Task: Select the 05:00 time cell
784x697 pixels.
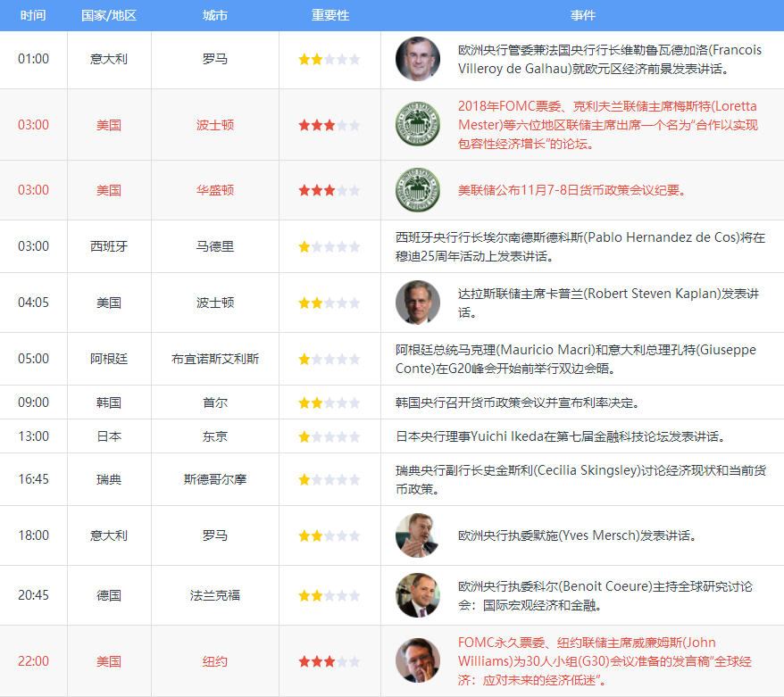Action: pyautogui.click(x=34, y=359)
